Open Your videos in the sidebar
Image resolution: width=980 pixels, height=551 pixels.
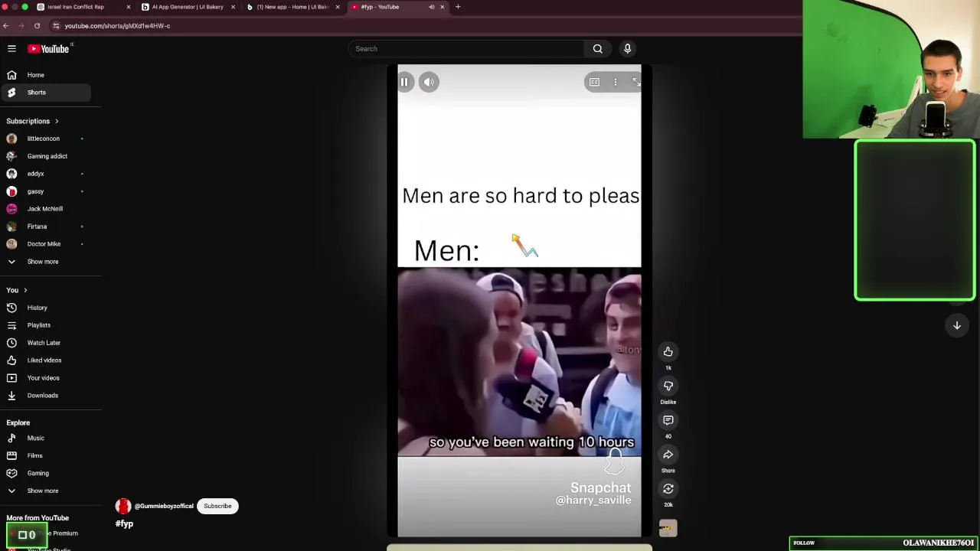tap(46, 378)
